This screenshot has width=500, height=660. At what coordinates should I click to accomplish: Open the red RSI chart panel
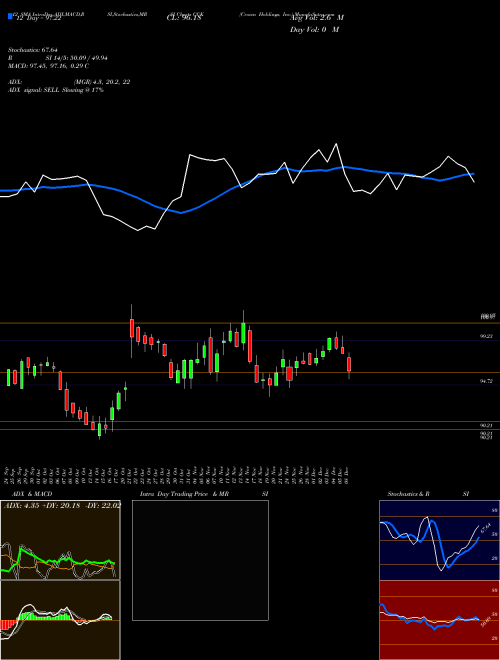click(x=439, y=620)
